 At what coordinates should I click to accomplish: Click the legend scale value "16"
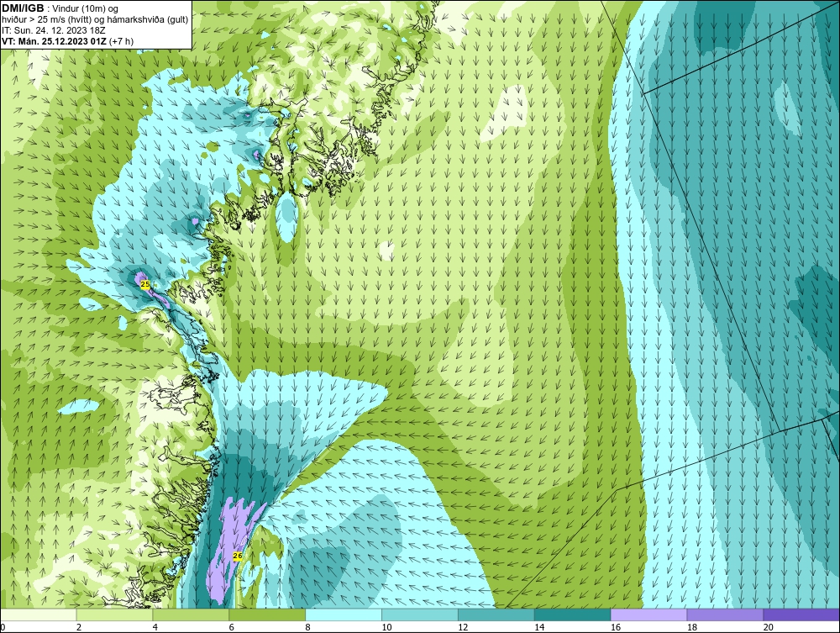[x=616, y=627]
